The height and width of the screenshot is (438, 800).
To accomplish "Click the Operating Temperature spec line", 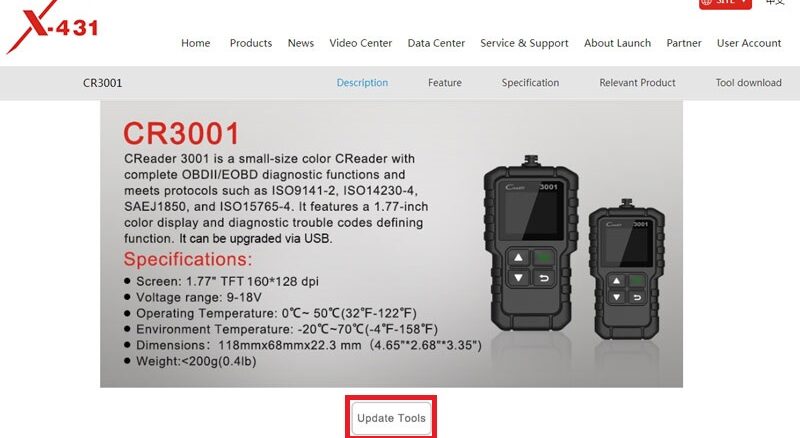I will (270, 313).
